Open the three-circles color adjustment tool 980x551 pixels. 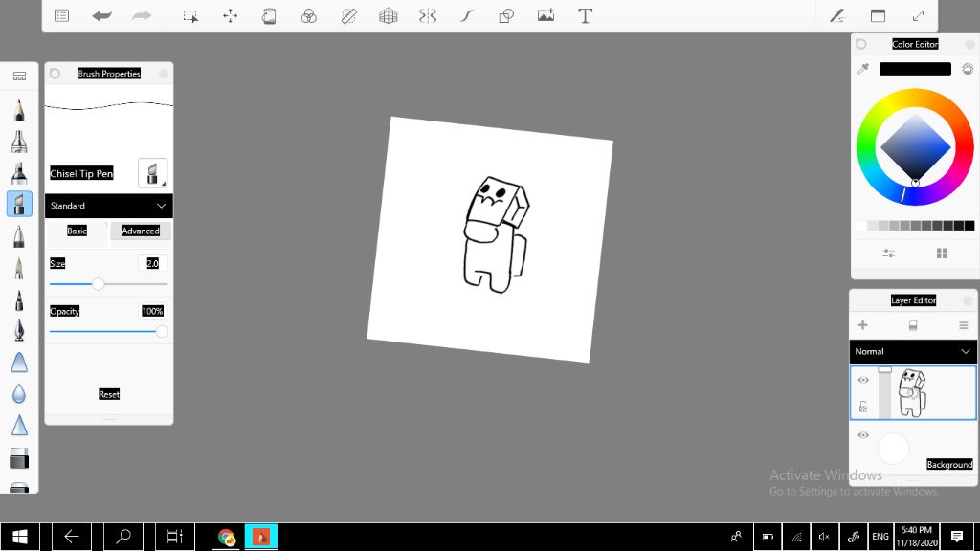(309, 15)
